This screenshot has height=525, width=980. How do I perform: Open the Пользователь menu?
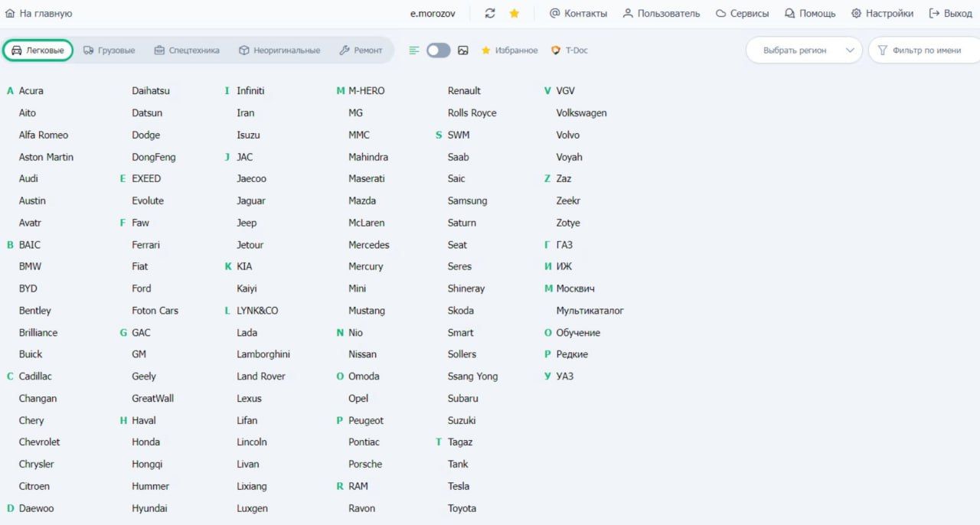[661, 14]
